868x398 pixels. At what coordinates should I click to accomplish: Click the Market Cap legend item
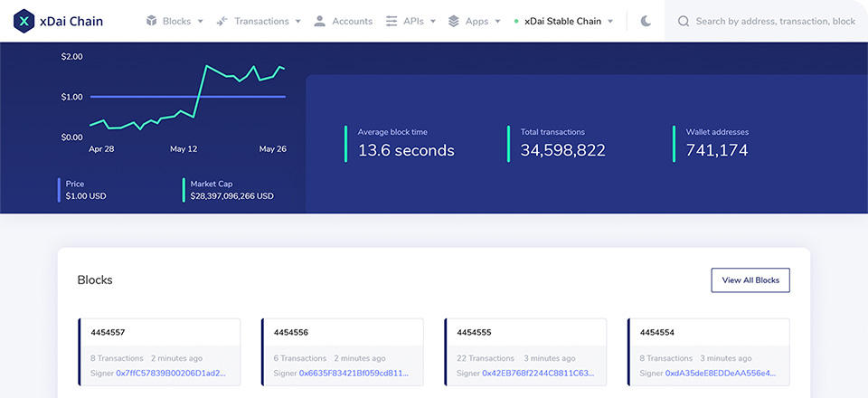(228, 190)
